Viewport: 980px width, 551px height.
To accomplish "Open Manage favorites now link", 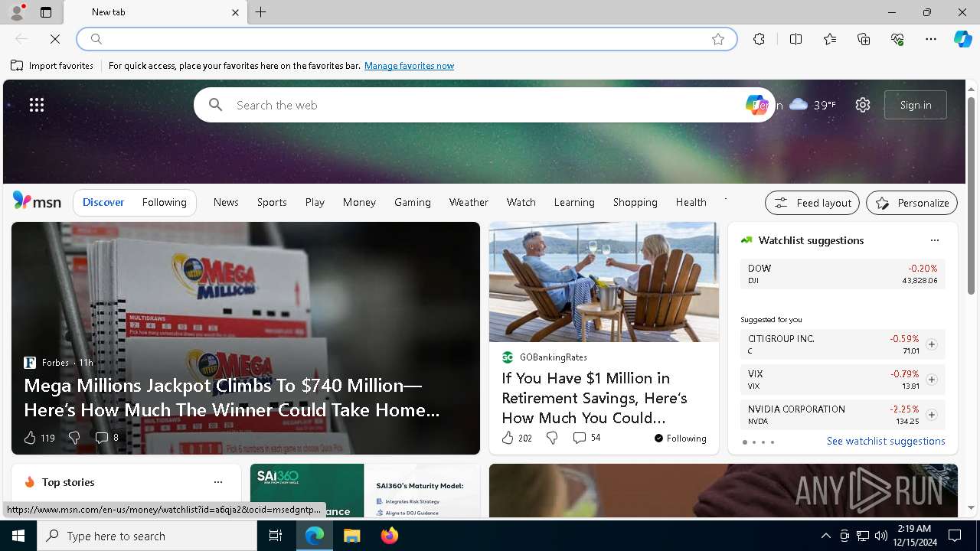I will point(409,66).
